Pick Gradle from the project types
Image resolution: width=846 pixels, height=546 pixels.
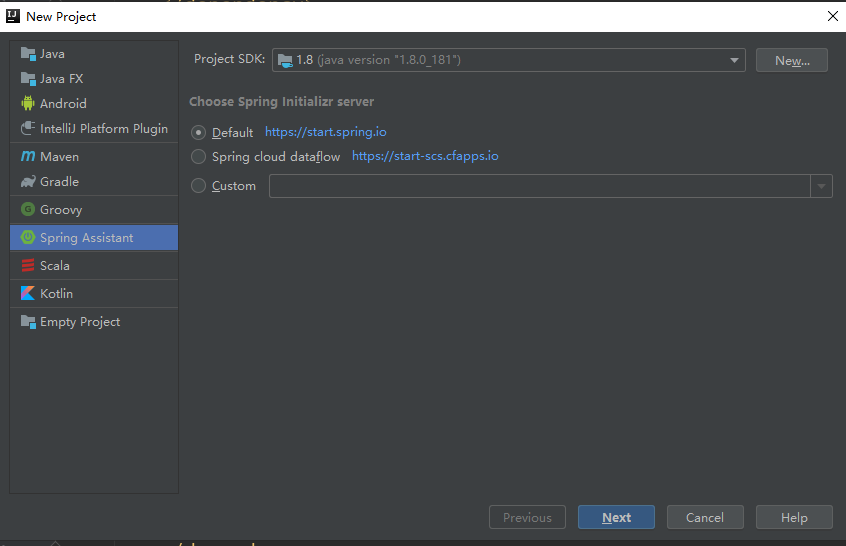pos(94,181)
